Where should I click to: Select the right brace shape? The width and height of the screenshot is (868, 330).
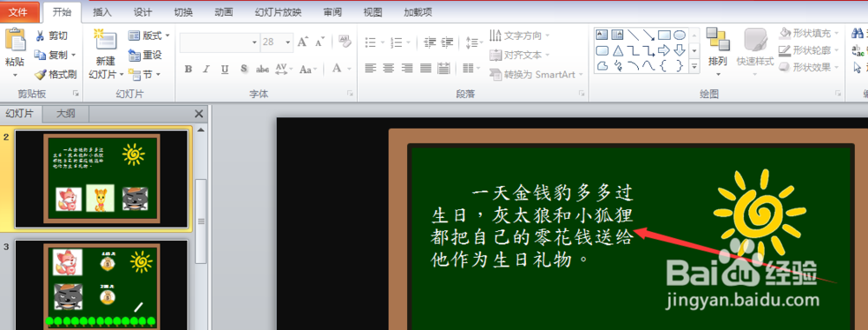(680, 66)
